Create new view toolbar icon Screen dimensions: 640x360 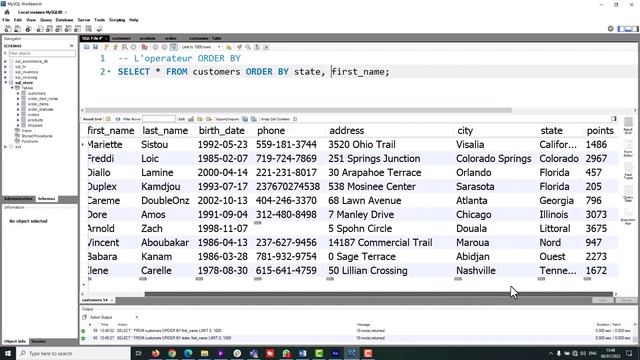pos(59,29)
